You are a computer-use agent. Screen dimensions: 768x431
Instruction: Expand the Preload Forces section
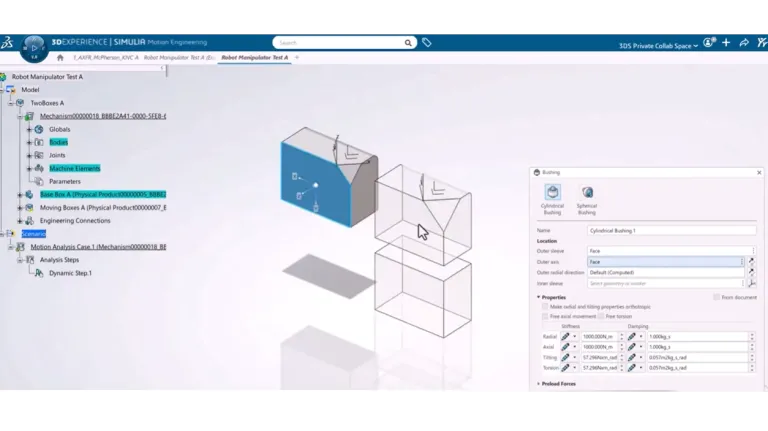point(538,384)
